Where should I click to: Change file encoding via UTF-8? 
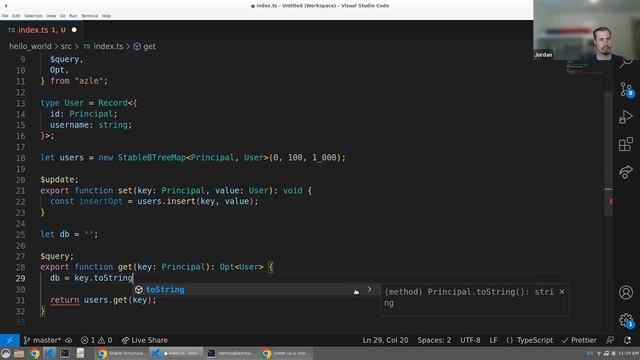click(x=470, y=340)
